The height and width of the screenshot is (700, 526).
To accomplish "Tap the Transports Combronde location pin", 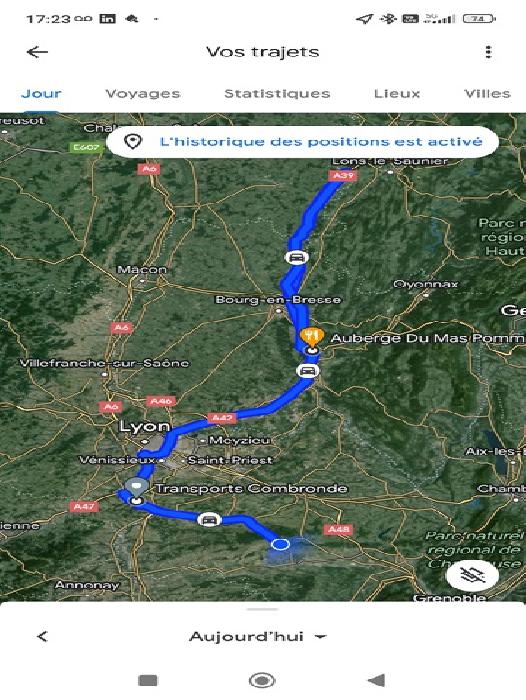I will pyautogui.click(x=137, y=487).
